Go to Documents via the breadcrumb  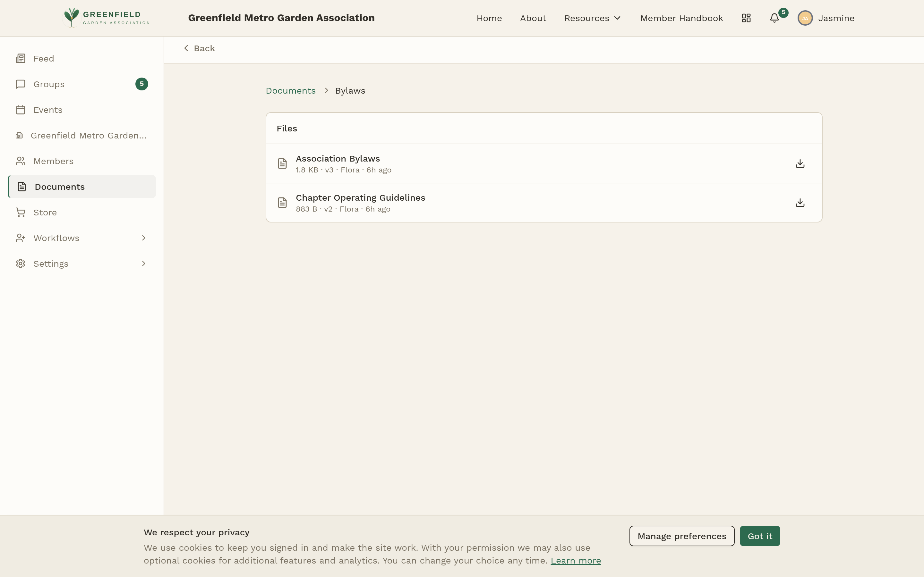(x=291, y=90)
